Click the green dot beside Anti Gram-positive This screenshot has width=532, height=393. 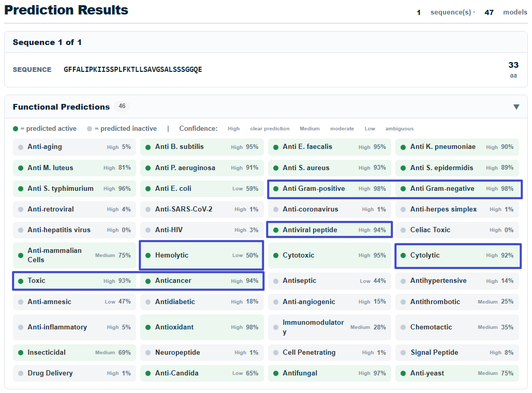click(x=276, y=189)
